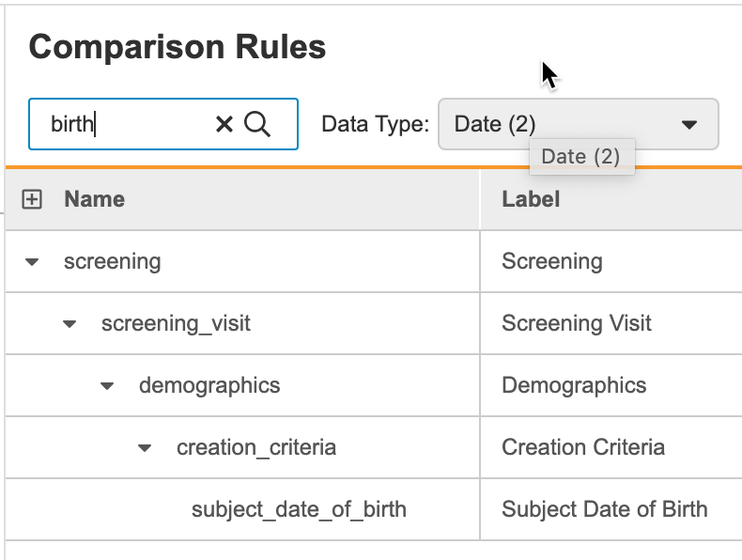Click the Screening Visit label cell
742x560 pixels.
click(576, 323)
